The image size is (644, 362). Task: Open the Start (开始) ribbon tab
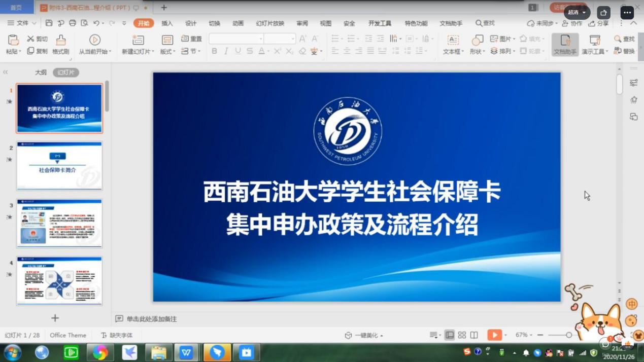coord(144,23)
